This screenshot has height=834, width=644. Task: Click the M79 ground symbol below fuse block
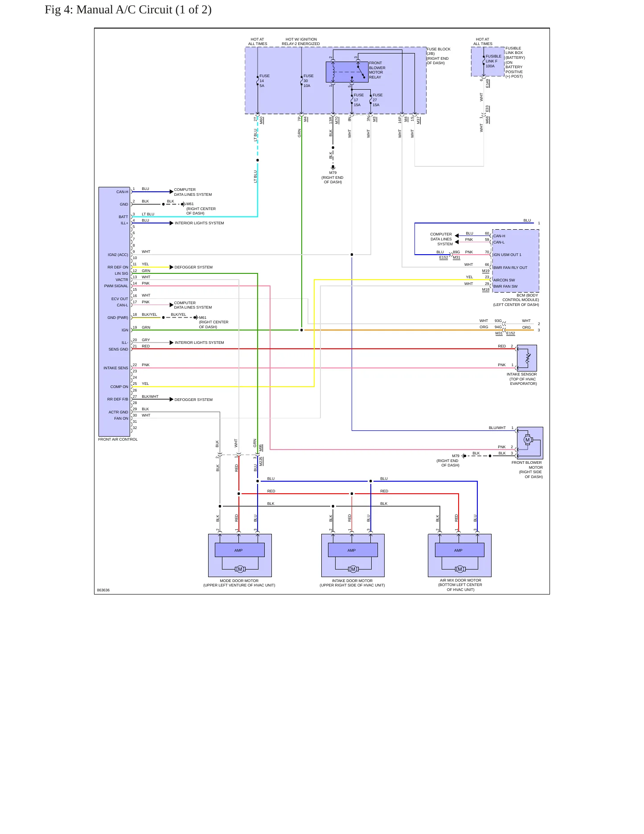[333, 167]
